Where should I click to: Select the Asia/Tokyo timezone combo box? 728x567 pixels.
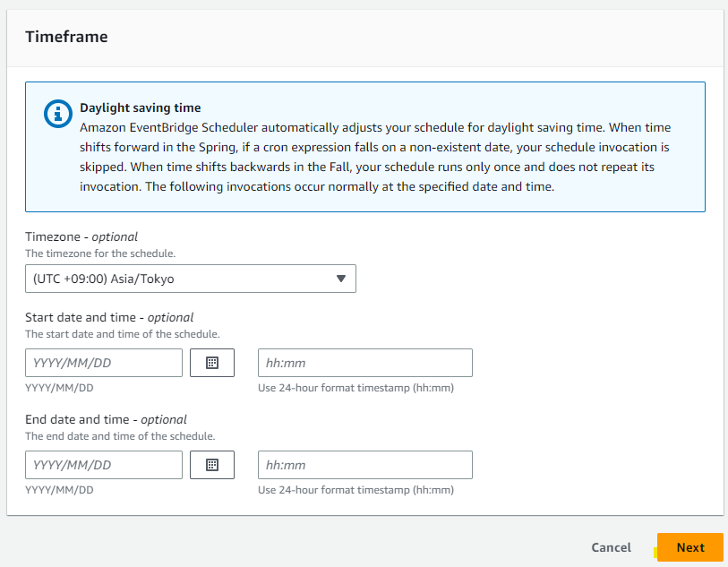[x=179, y=279]
